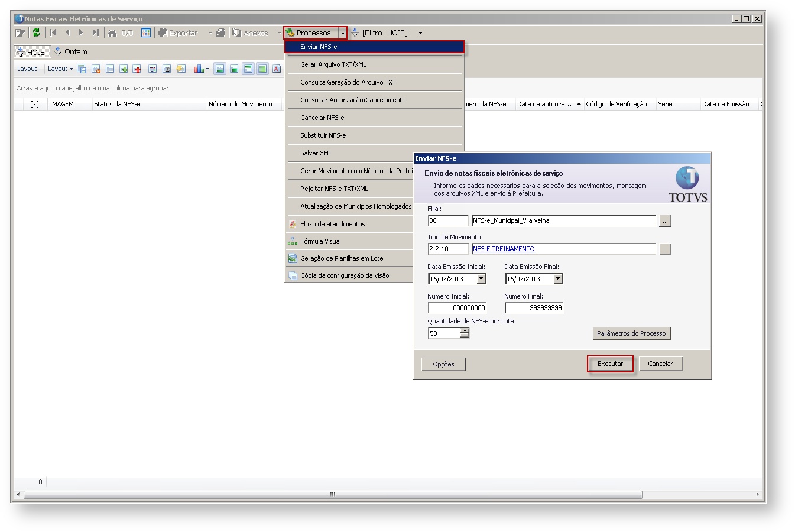Click the column-rows icon left of sigma icon
The image size is (795, 532).
click(152, 69)
